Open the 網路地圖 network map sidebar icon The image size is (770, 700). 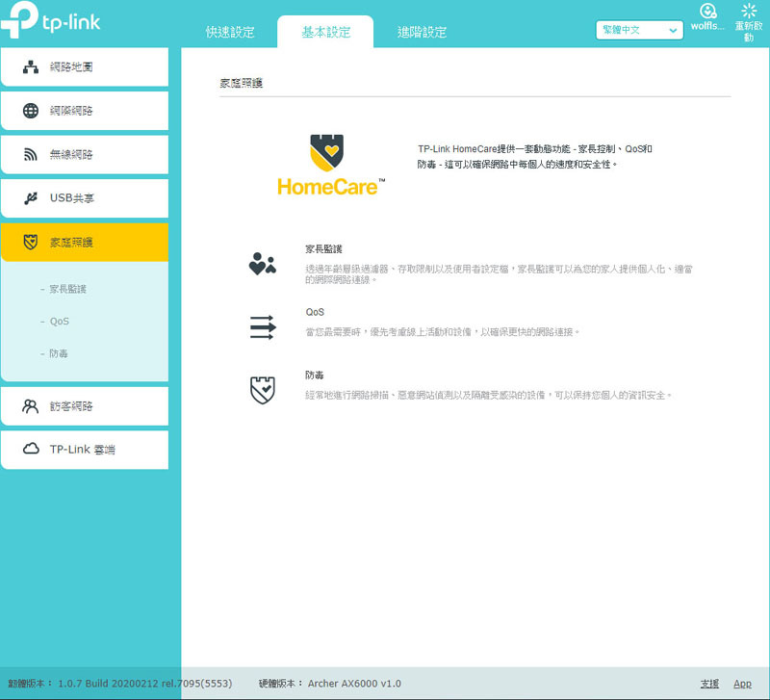click(31, 66)
